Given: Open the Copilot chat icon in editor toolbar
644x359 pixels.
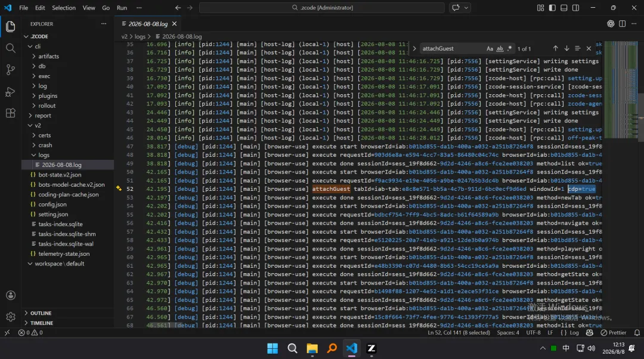Looking at the screenshot, I should [x=611, y=24].
